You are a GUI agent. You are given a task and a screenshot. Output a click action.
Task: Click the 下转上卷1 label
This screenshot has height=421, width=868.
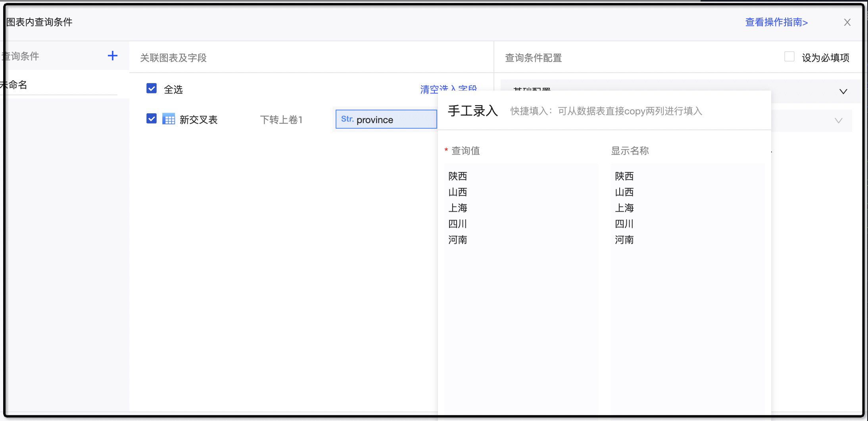[281, 120]
